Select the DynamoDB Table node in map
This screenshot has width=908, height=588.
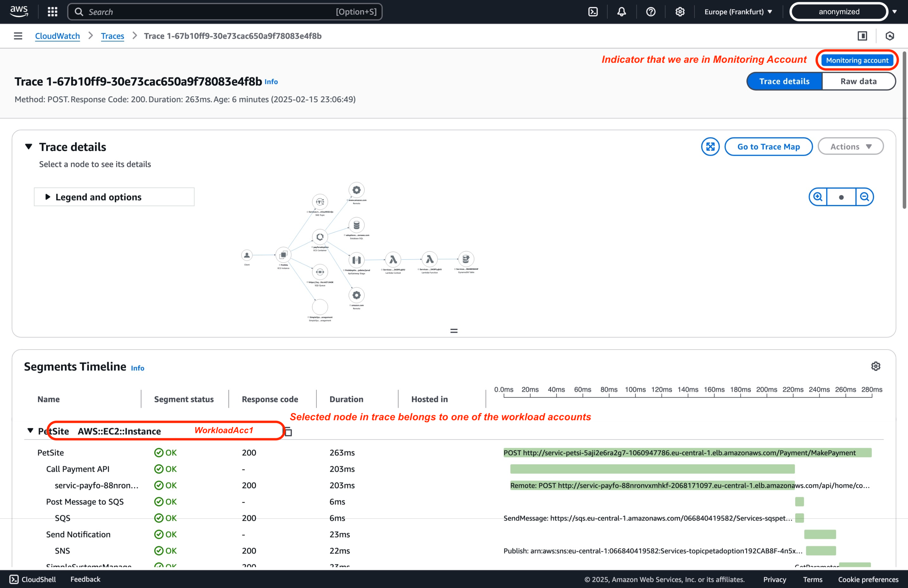point(466,259)
